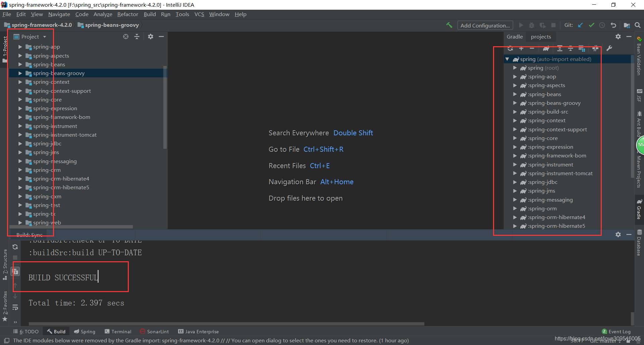
Task: Open Database side tool button
Action: (639, 243)
